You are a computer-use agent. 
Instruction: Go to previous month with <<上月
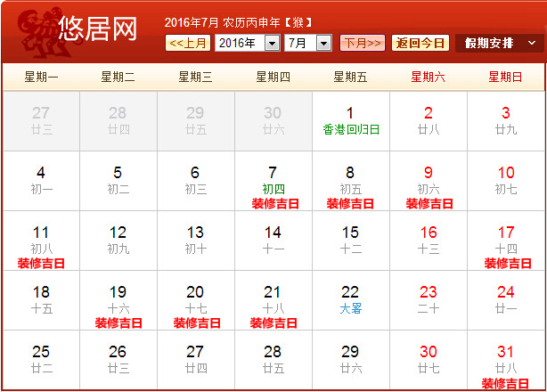click(187, 43)
